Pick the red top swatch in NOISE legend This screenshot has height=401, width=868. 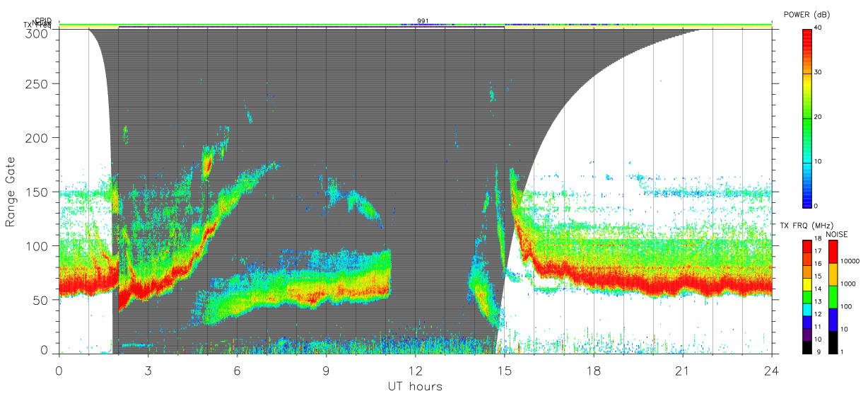point(832,252)
